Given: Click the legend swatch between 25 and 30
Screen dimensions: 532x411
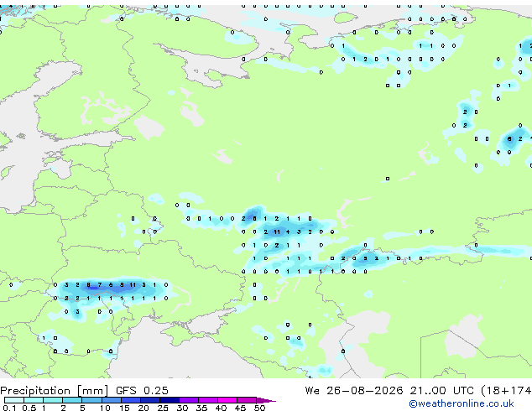Looking at the screenshot, I should click(x=170, y=400).
